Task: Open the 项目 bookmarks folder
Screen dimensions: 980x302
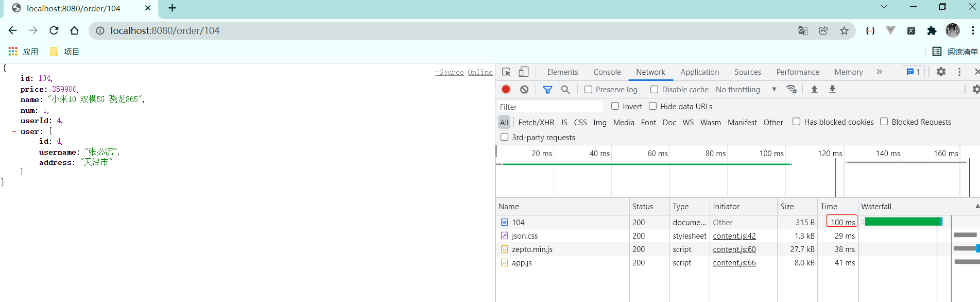Action: 64,52
